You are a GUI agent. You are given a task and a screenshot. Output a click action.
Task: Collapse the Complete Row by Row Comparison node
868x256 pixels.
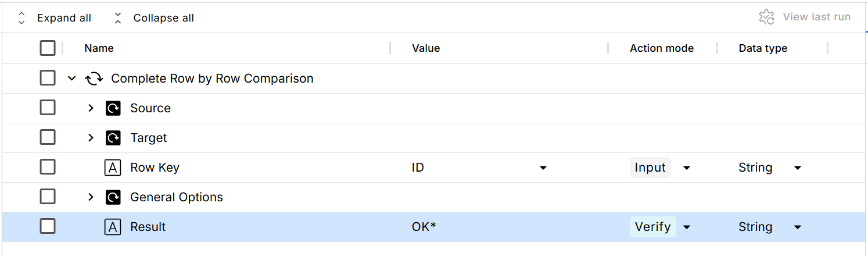[x=72, y=79]
